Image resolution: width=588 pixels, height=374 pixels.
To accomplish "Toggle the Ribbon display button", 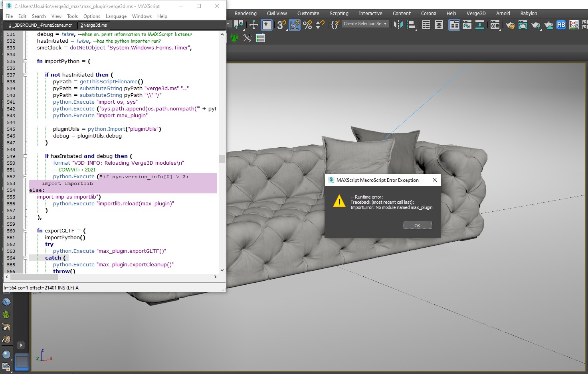I will coord(454,25).
